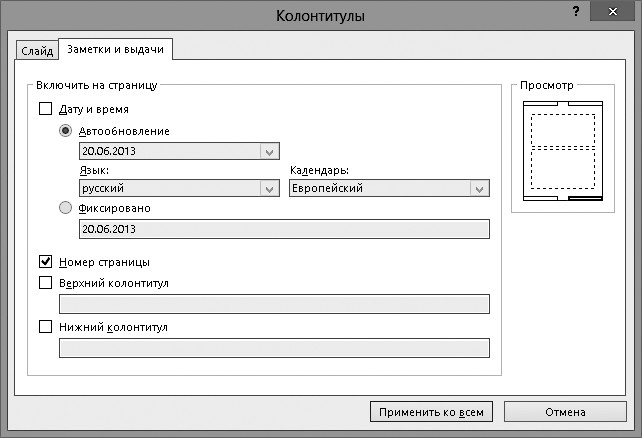Click the Просмотр page preview thumbnail
The image size is (642, 438).
562,150
